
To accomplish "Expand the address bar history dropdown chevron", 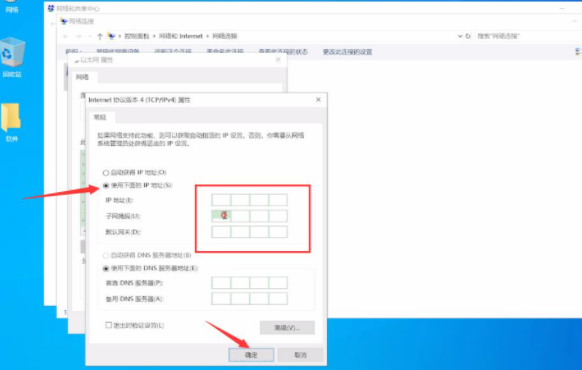I will (460, 36).
